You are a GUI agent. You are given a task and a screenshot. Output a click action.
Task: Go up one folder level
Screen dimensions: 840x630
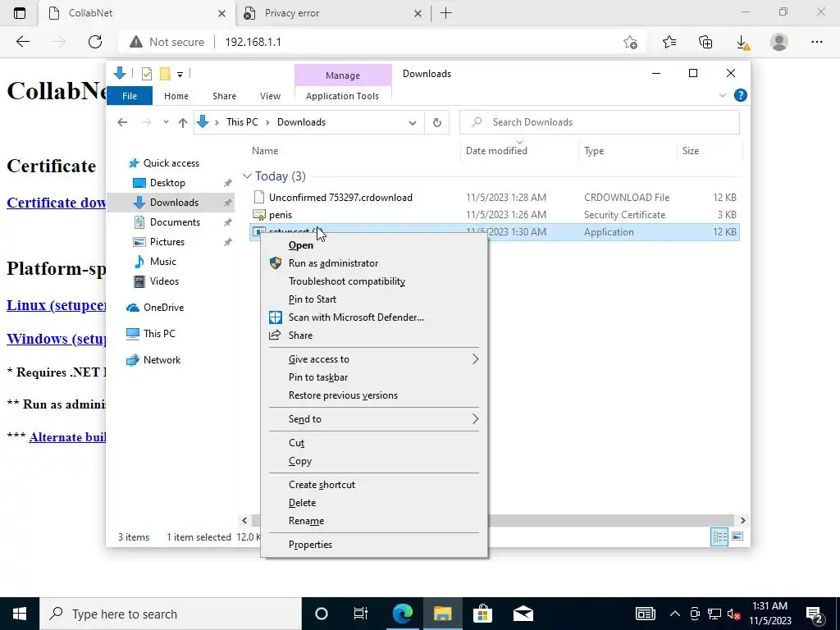click(x=183, y=123)
